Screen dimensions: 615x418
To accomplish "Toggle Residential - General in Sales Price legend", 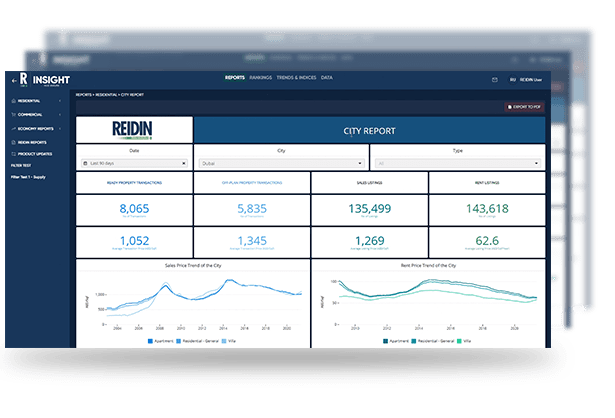I will (x=197, y=341).
